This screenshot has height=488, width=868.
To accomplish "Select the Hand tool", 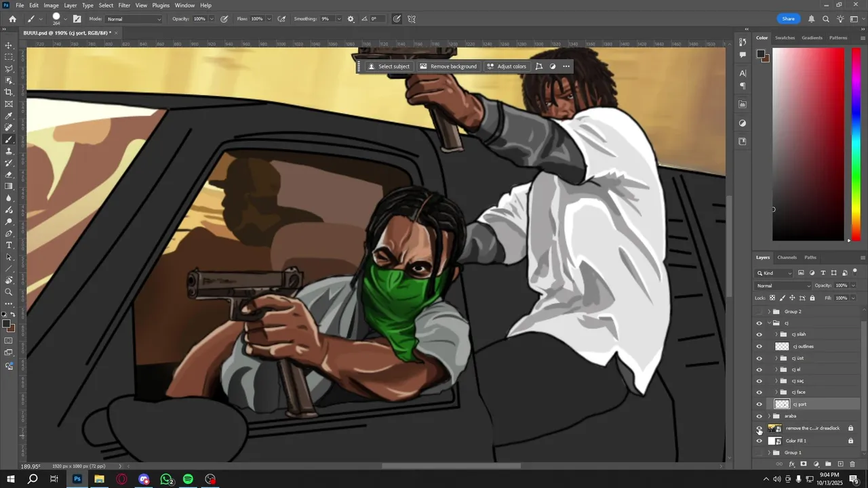I will click(x=9, y=281).
